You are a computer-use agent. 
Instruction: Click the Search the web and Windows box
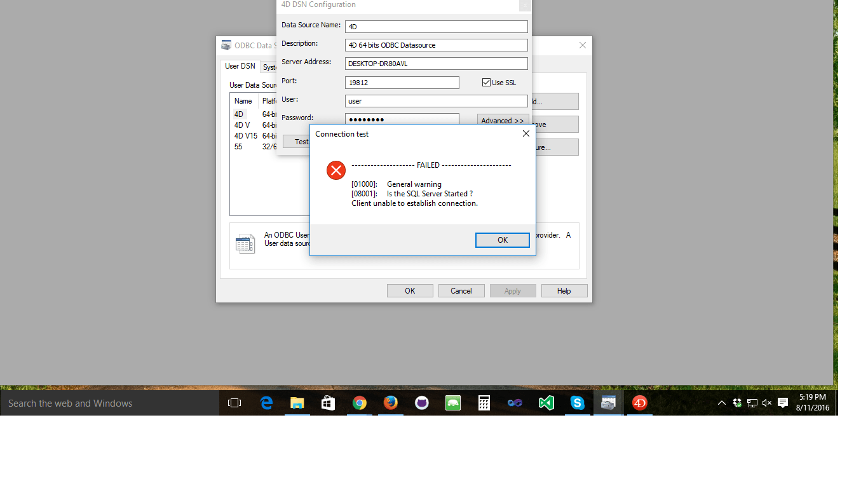[109, 403]
